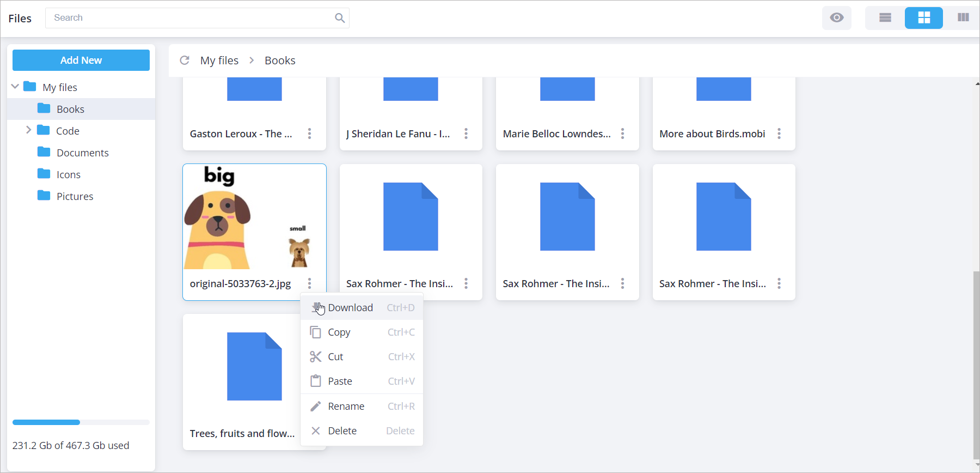Open the three-dot menu for Marie Belloc Lowndes file

[622, 134]
